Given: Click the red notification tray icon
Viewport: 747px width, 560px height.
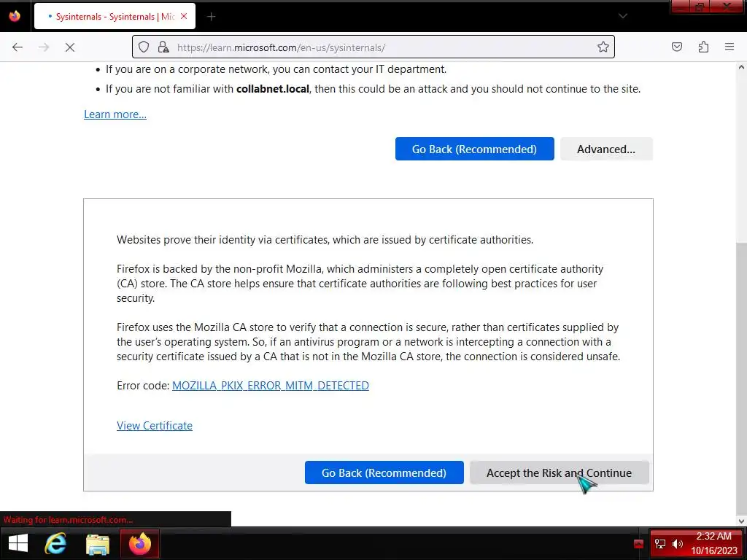Looking at the screenshot, I should tap(638, 543).
